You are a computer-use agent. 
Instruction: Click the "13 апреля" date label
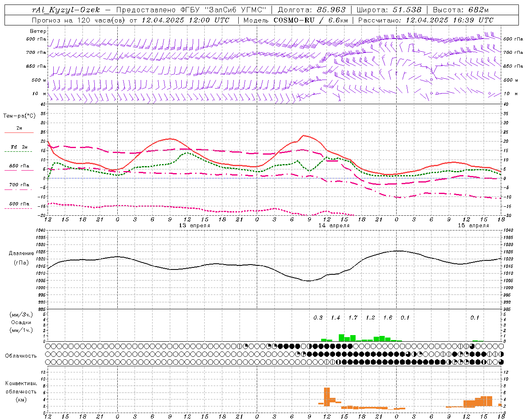(194, 226)
